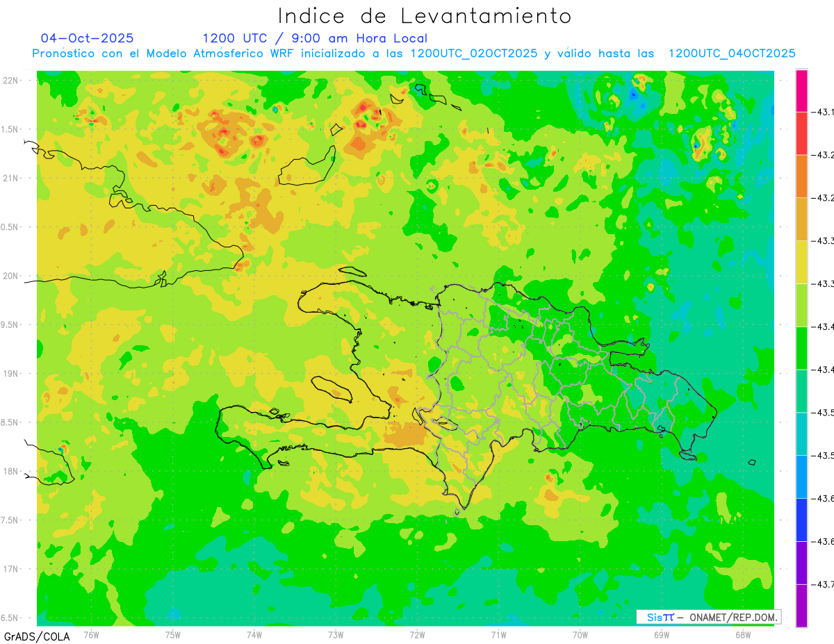Click the -43.7 color scale label

click(822, 584)
